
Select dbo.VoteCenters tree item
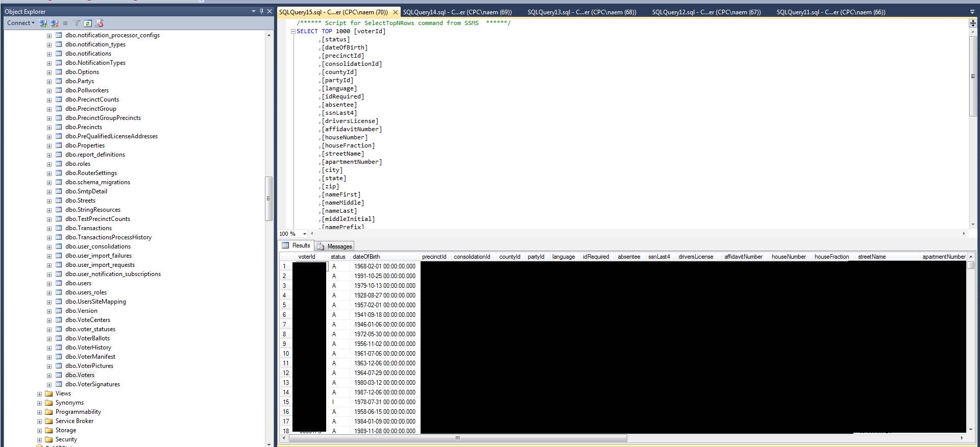(88, 320)
